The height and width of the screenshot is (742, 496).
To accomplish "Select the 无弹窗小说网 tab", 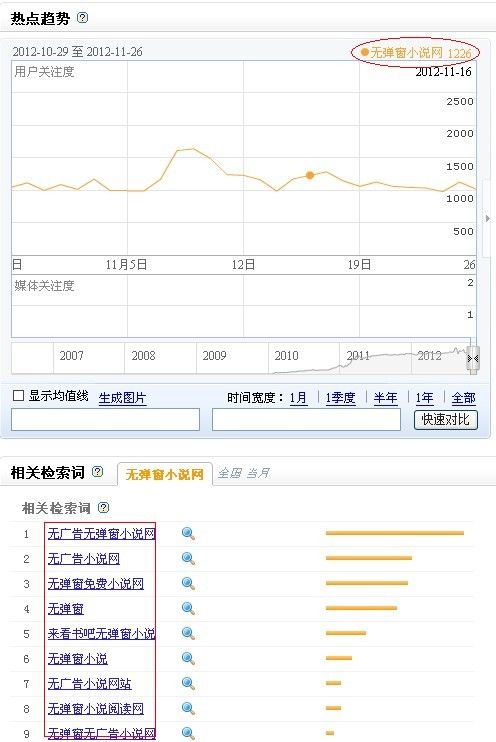I will (164, 474).
